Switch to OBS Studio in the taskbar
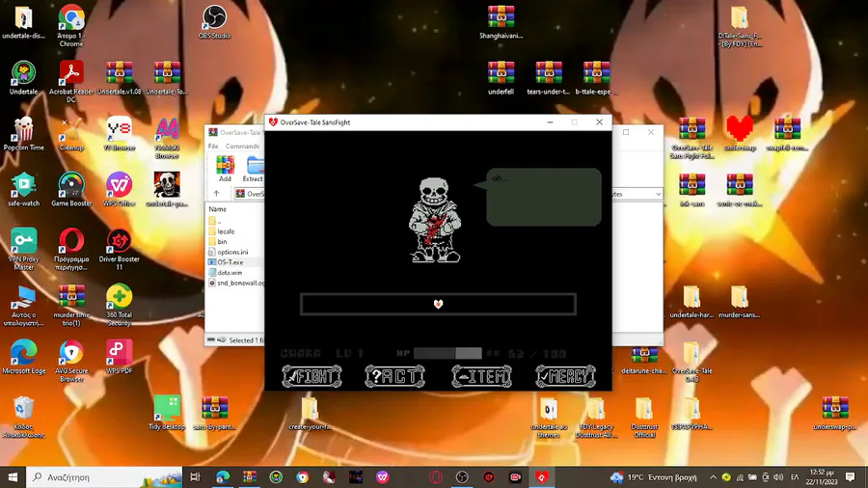The height and width of the screenshot is (488, 868). click(462, 477)
